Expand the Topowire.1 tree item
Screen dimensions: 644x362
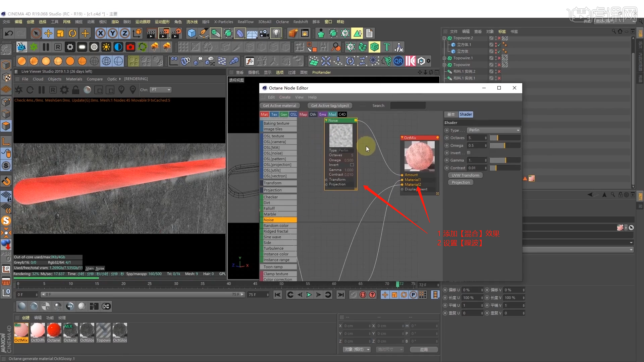tap(444, 58)
